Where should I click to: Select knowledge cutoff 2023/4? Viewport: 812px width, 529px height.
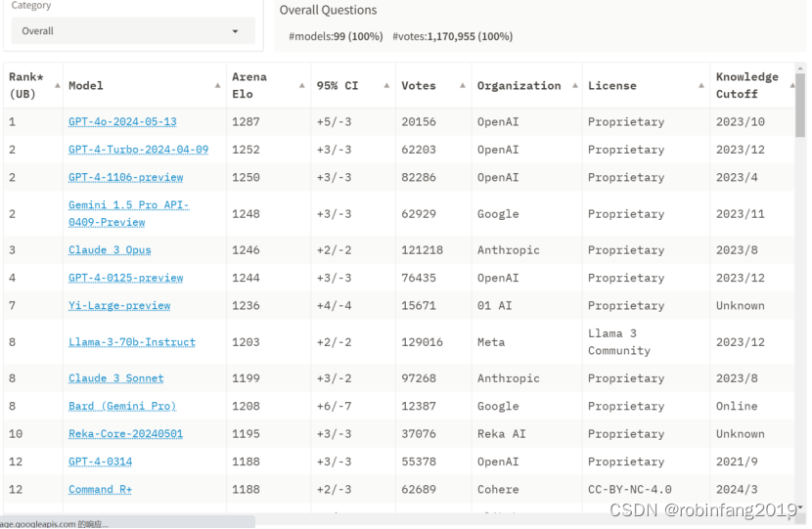[x=737, y=178]
